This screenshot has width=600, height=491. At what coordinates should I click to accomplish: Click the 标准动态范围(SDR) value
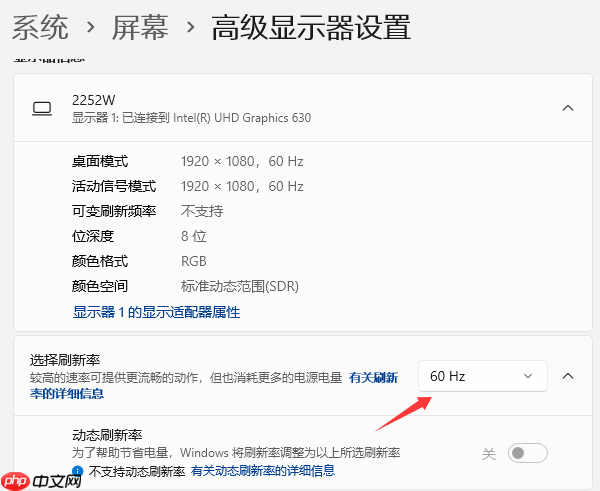click(x=240, y=286)
